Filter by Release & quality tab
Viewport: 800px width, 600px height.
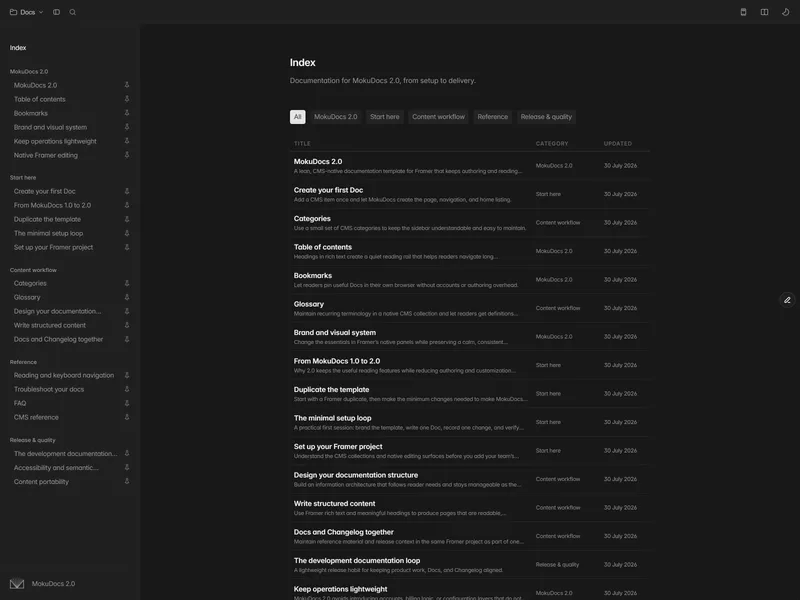[546, 117]
